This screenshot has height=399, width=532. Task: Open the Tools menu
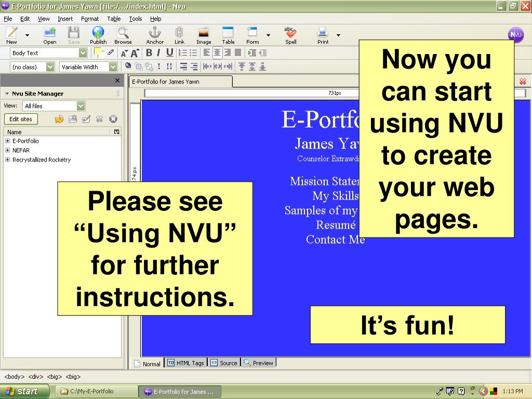136,19
